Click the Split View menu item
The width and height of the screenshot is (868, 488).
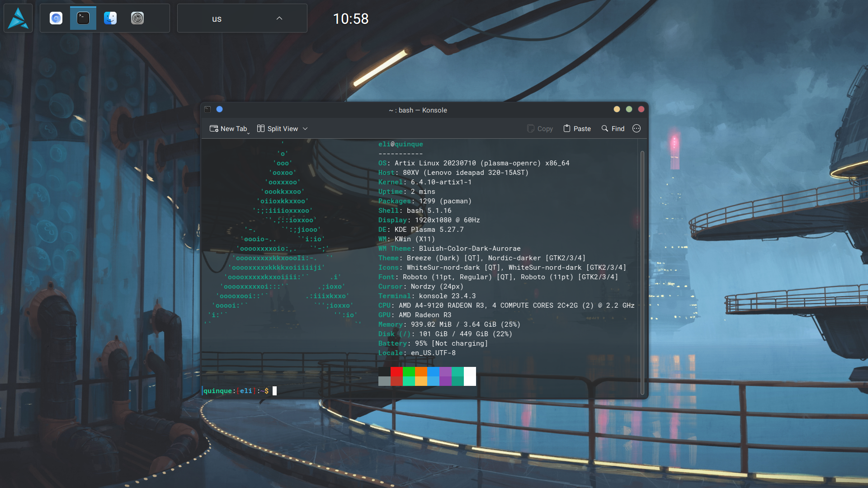[x=281, y=128]
